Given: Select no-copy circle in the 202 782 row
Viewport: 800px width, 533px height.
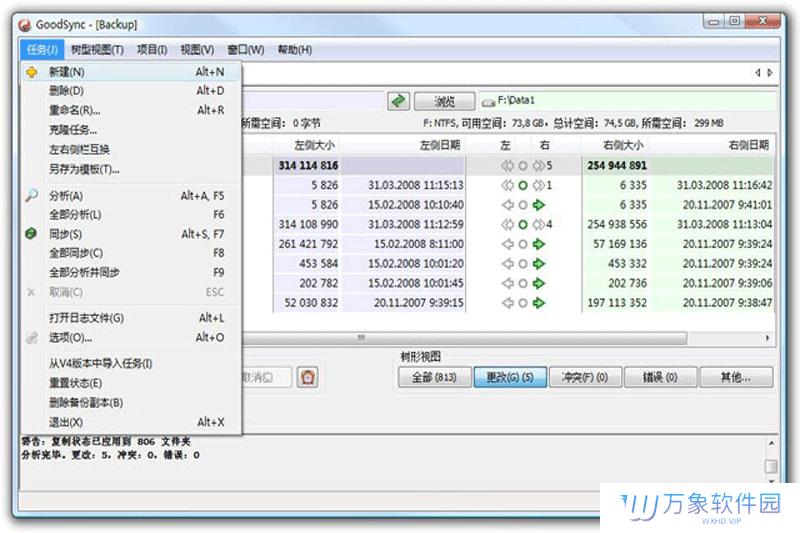Looking at the screenshot, I should pyautogui.click(x=523, y=284).
